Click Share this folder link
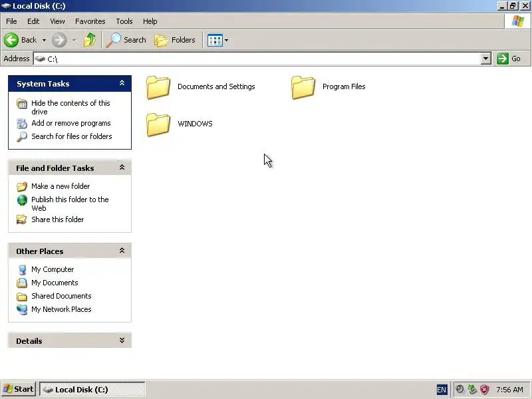This screenshot has width=532, height=399. tap(57, 219)
